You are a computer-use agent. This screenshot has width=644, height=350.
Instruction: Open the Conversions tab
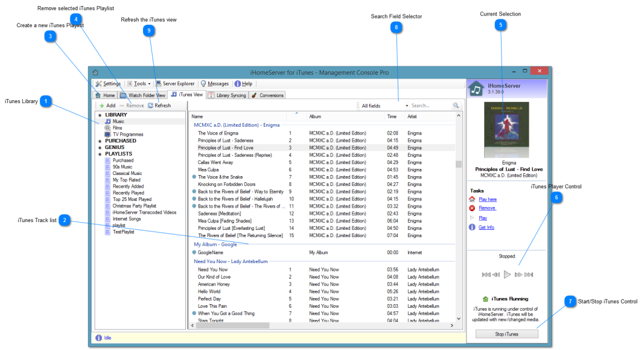point(267,95)
